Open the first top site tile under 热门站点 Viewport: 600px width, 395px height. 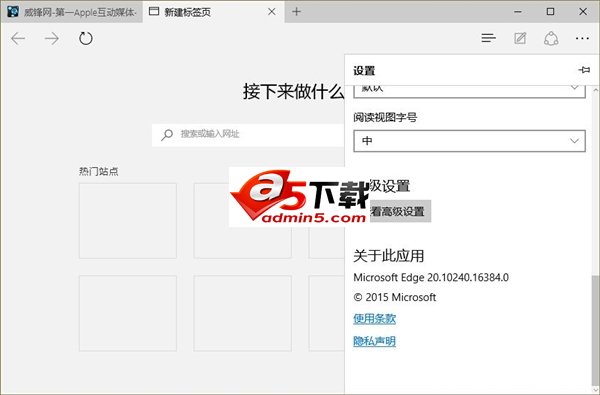(128, 221)
